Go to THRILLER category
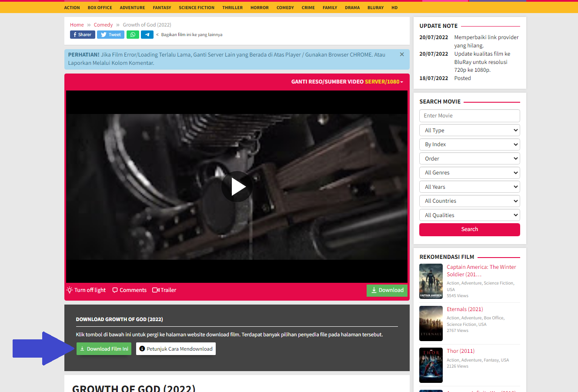The height and width of the screenshot is (392, 578). [233, 8]
